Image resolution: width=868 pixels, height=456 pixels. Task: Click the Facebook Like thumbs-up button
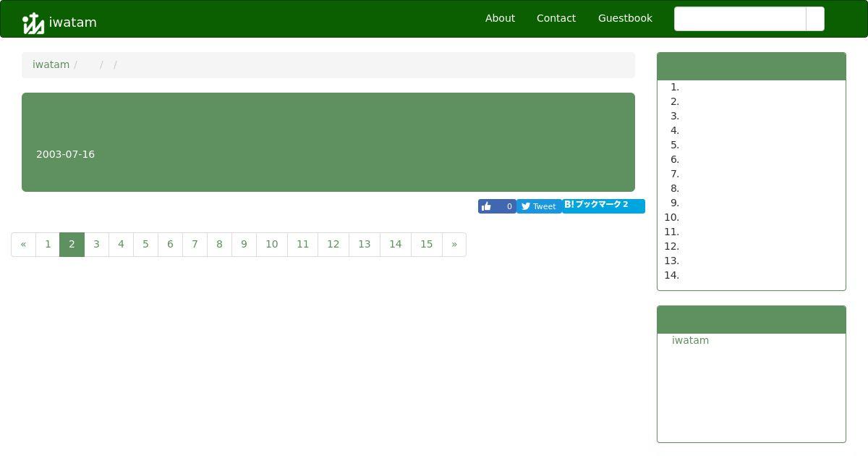pyautogui.click(x=497, y=206)
